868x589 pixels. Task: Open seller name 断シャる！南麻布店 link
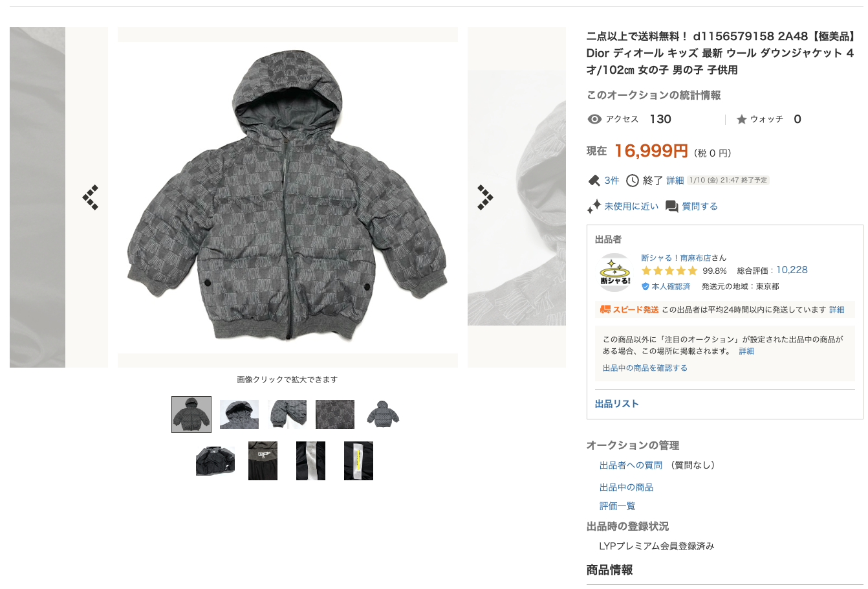pyautogui.click(x=676, y=258)
